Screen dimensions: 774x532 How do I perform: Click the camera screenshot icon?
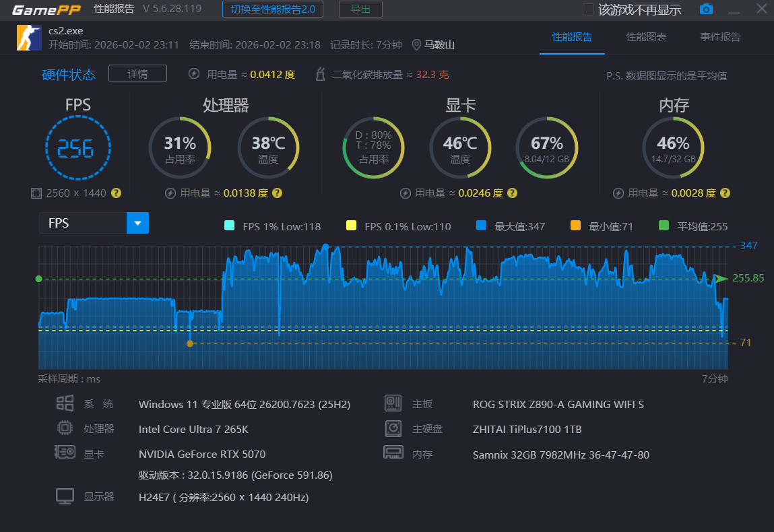tap(706, 9)
